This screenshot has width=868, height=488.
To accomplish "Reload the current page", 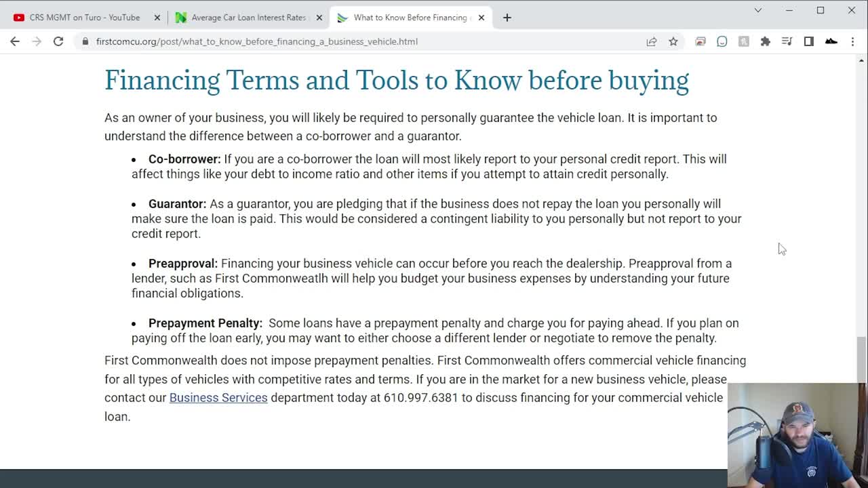I will tap(58, 41).
